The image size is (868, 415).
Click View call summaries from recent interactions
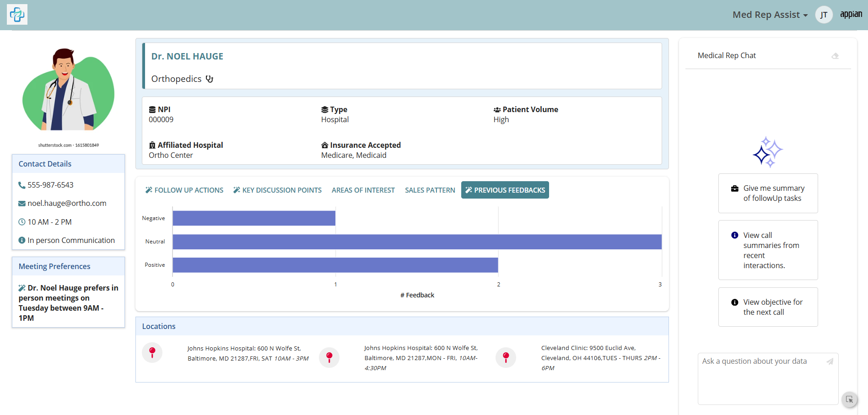pos(768,250)
